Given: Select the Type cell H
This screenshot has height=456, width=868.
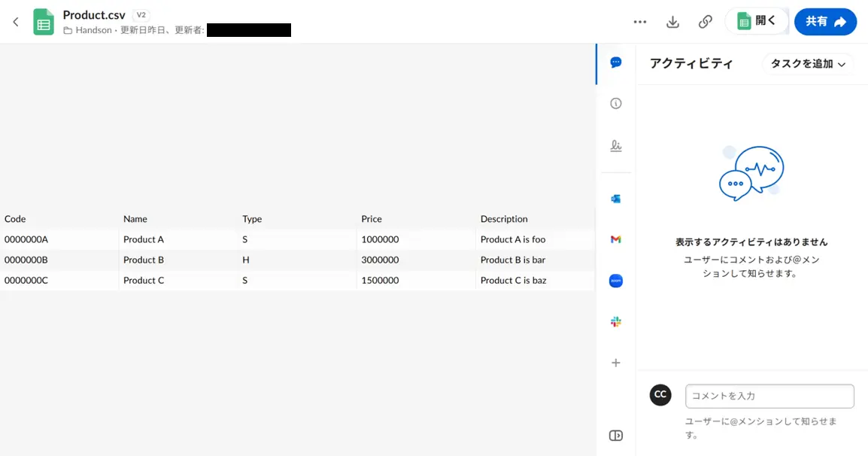Looking at the screenshot, I should click(297, 260).
